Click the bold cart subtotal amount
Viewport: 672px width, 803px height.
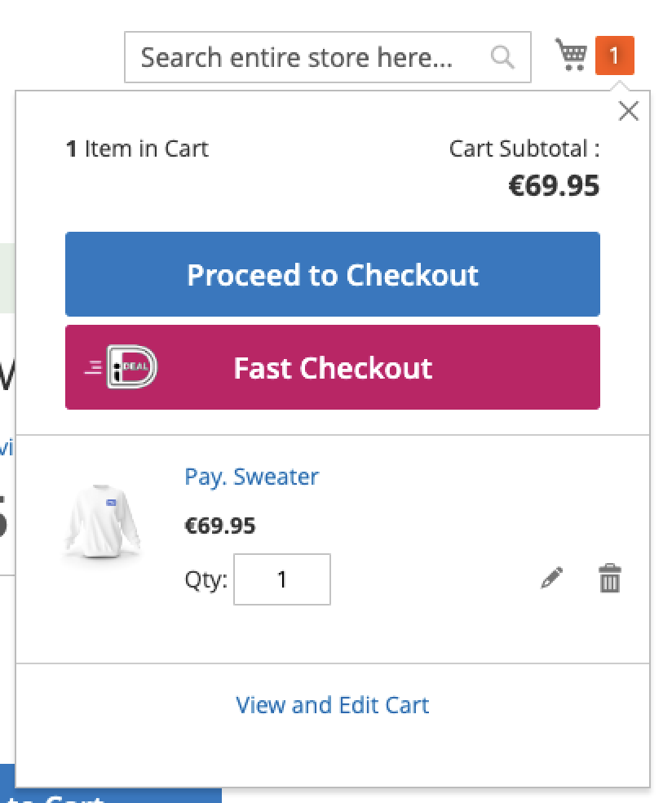coord(554,186)
